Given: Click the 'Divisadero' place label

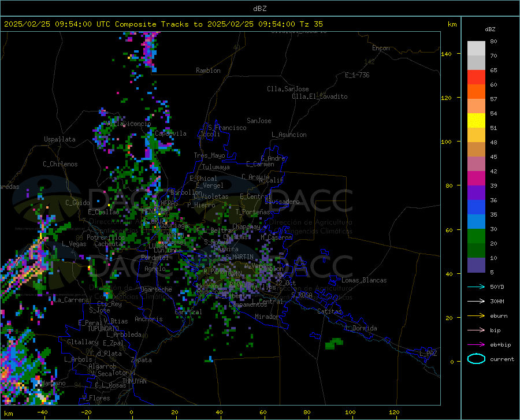Looking at the screenshot, I should (282, 202).
